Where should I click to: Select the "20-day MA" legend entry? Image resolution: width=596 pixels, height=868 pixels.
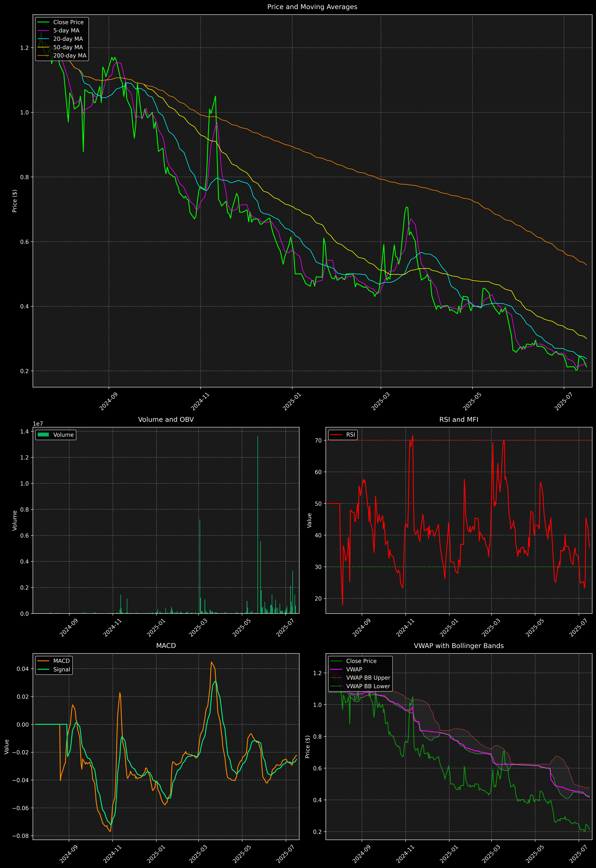click(68, 39)
